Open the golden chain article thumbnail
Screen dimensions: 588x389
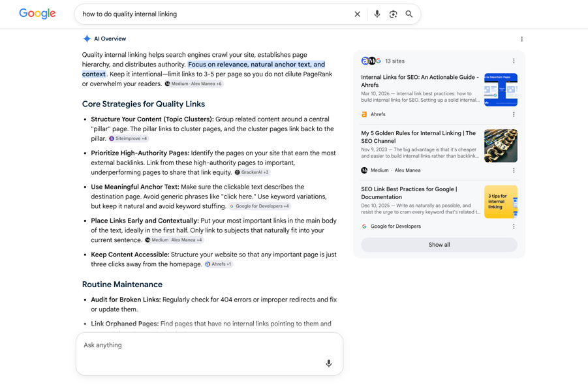(501, 146)
